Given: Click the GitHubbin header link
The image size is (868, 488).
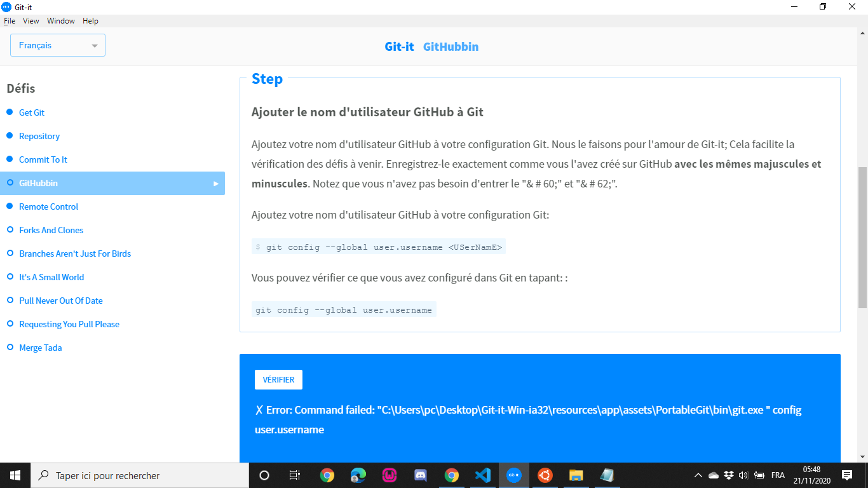Looking at the screenshot, I should point(451,46).
